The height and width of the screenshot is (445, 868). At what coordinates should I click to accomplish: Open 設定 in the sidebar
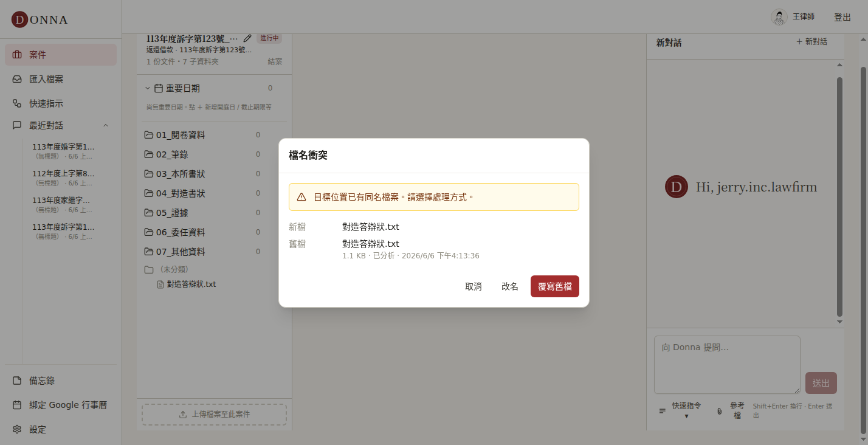point(61,429)
